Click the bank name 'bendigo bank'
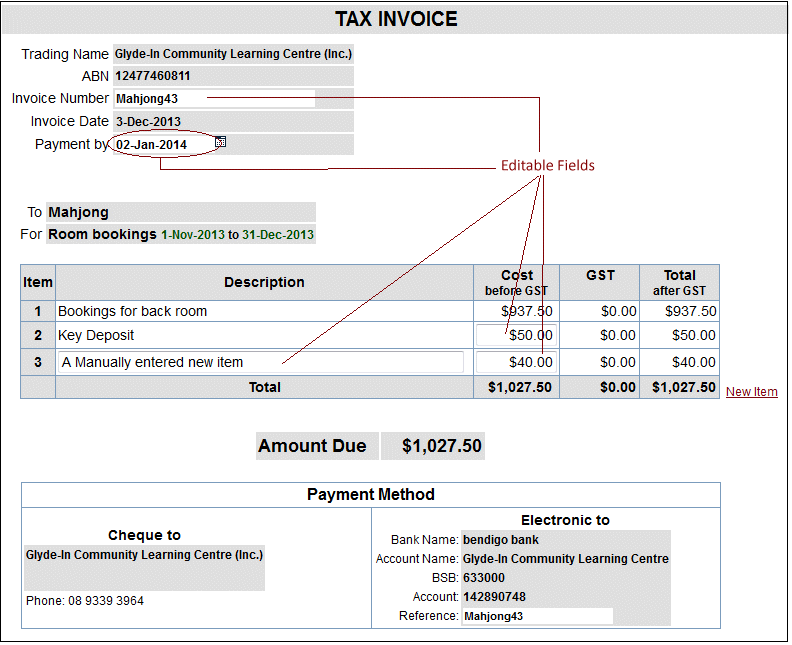This screenshot has width=792, height=645. click(x=501, y=540)
